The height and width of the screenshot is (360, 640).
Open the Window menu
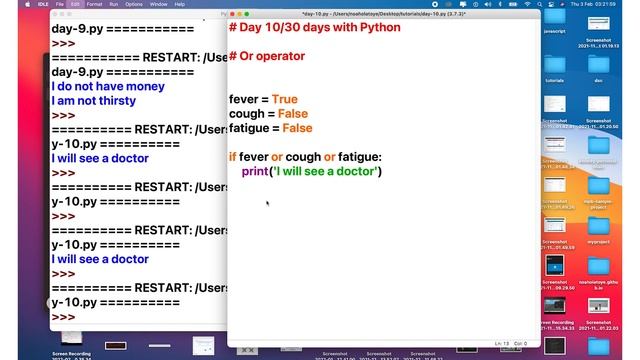(158, 4)
